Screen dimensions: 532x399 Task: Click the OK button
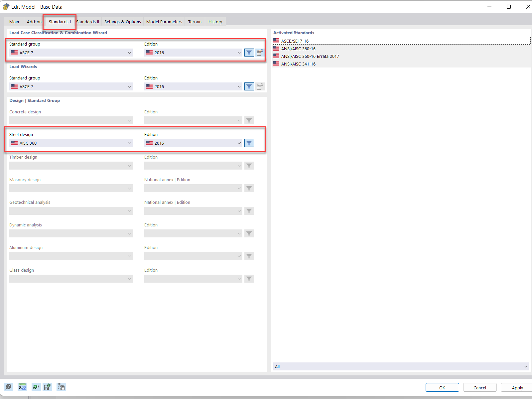[x=442, y=388]
